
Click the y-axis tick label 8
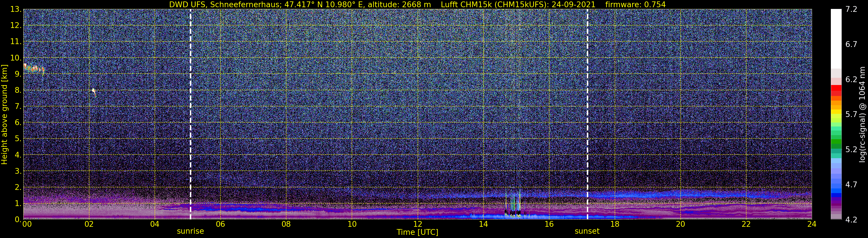point(18,90)
